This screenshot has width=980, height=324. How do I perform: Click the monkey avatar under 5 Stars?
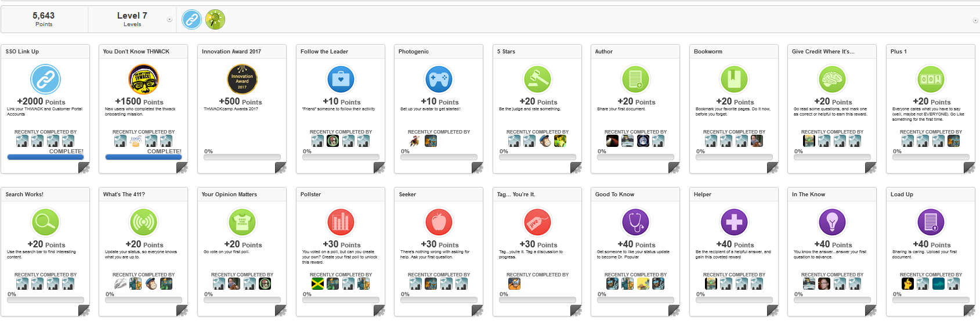tap(545, 141)
